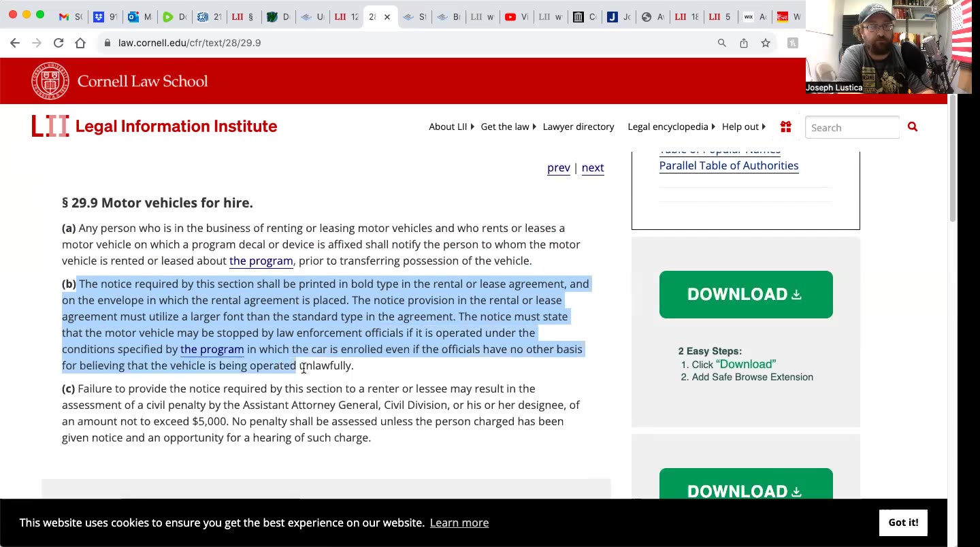Viewport: 980px width, 547px height.
Task: Expand the About LII menu
Action: [x=451, y=127]
